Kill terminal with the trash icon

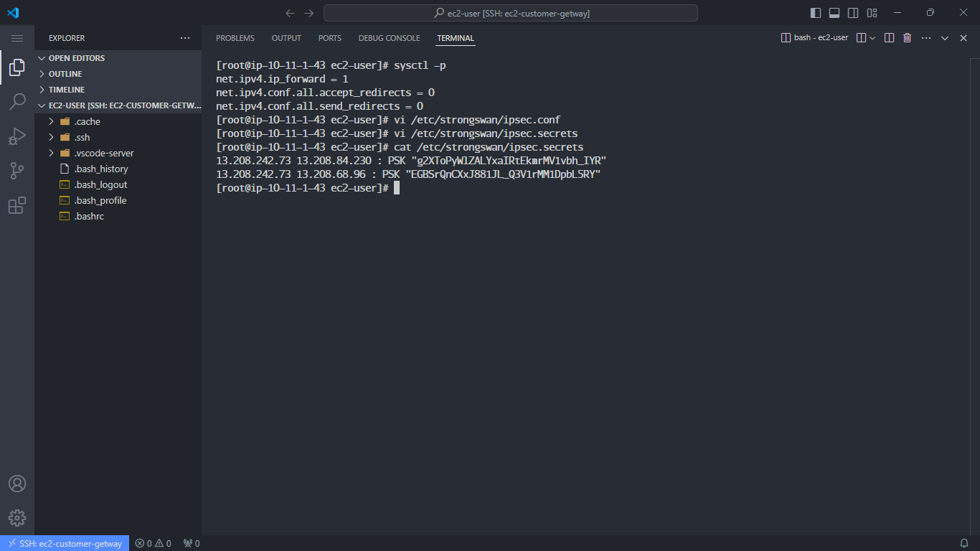pyautogui.click(x=908, y=38)
